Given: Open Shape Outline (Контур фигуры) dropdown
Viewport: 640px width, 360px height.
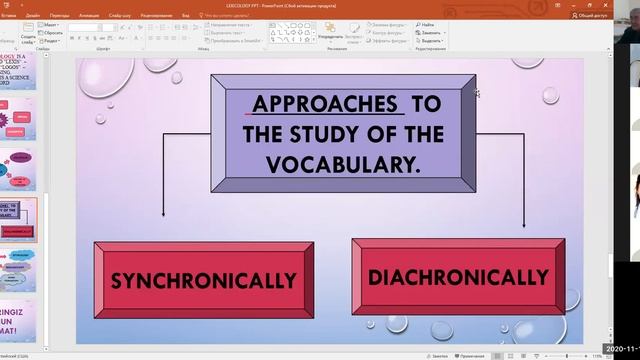Looking at the screenshot, I should 385,33.
